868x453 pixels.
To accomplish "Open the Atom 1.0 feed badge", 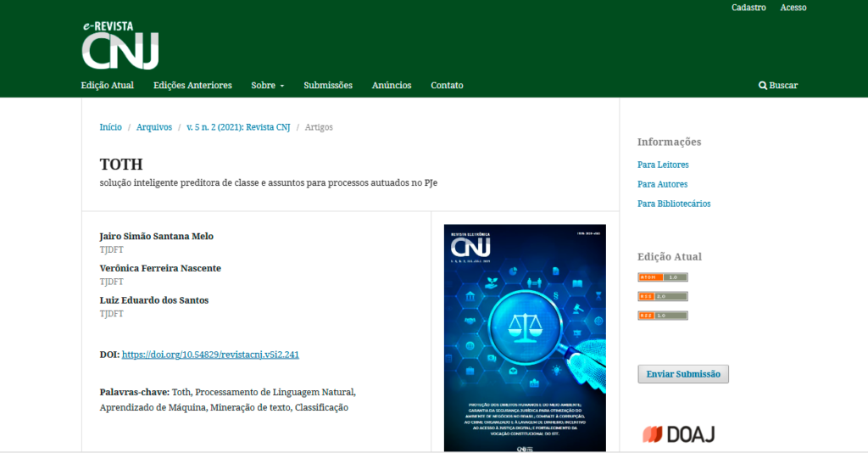I will pyautogui.click(x=662, y=277).
